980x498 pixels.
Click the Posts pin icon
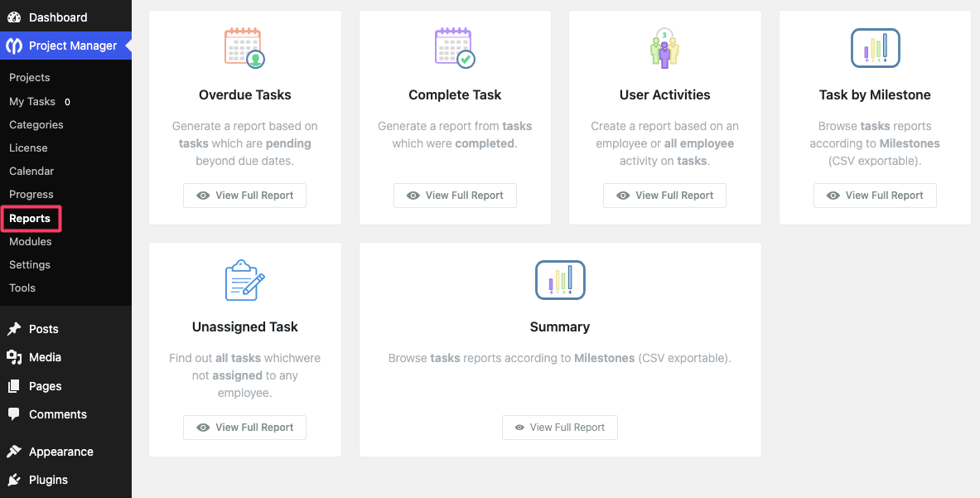(x=14, y=329)
